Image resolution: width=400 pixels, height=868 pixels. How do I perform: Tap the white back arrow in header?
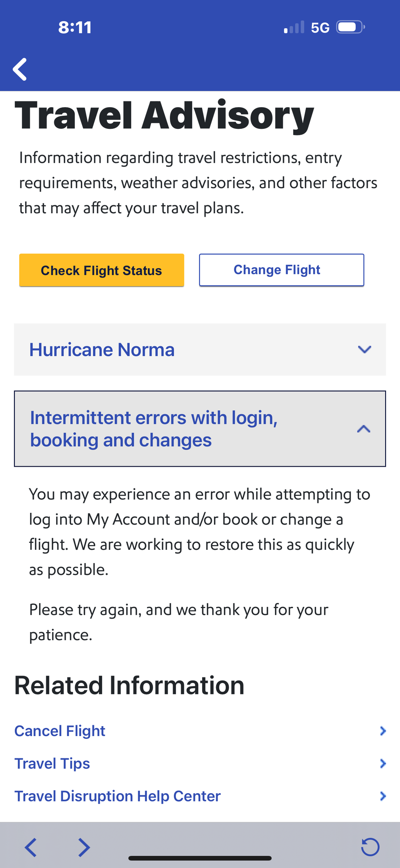20,69
